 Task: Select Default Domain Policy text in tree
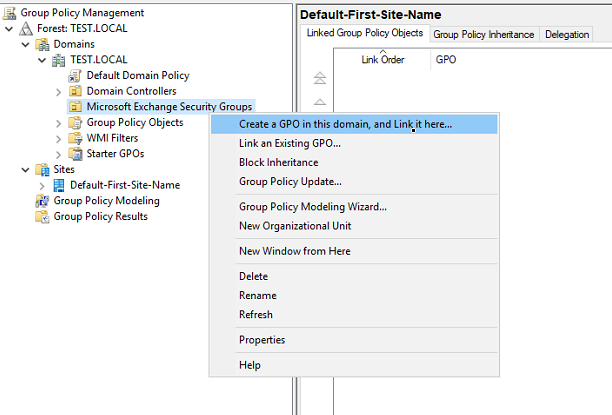tap(138, 75)
